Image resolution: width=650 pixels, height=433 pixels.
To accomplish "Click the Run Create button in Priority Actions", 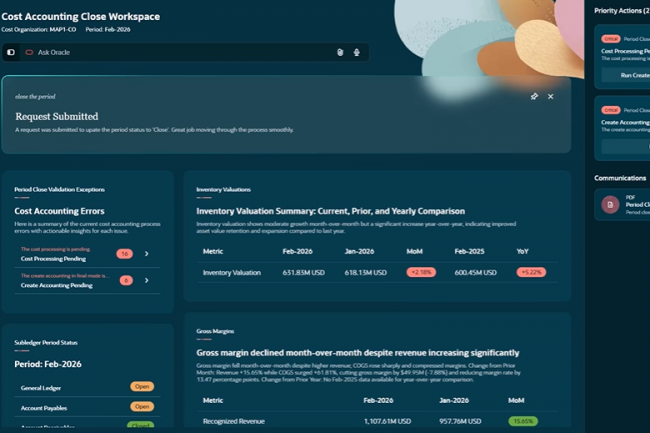I will tap(626, 75).
